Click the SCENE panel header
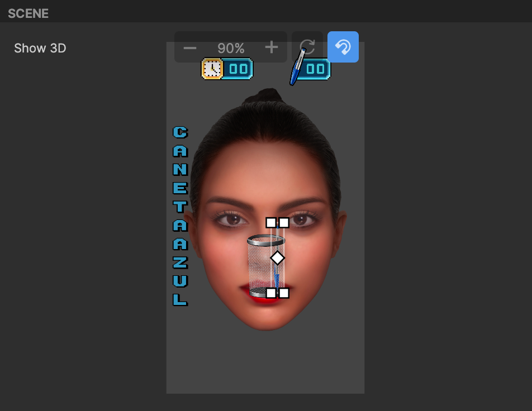The image size is (532, 411). coord(28,13)
